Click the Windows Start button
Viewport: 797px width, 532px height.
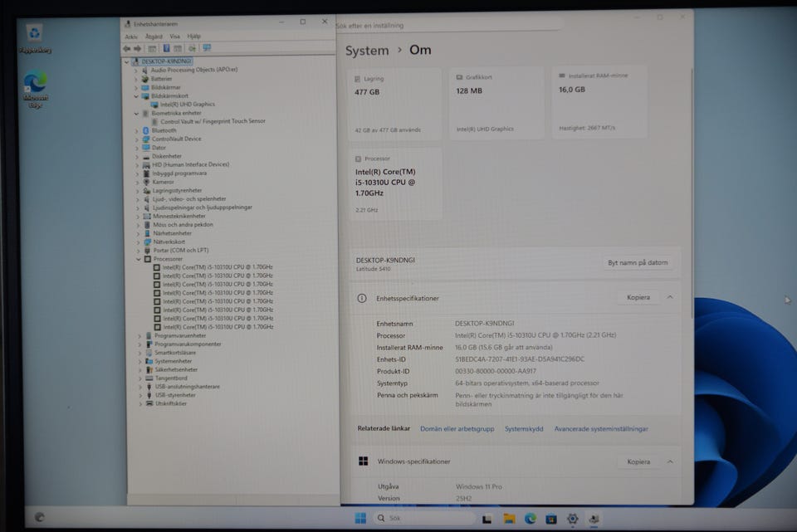[361, 519]
